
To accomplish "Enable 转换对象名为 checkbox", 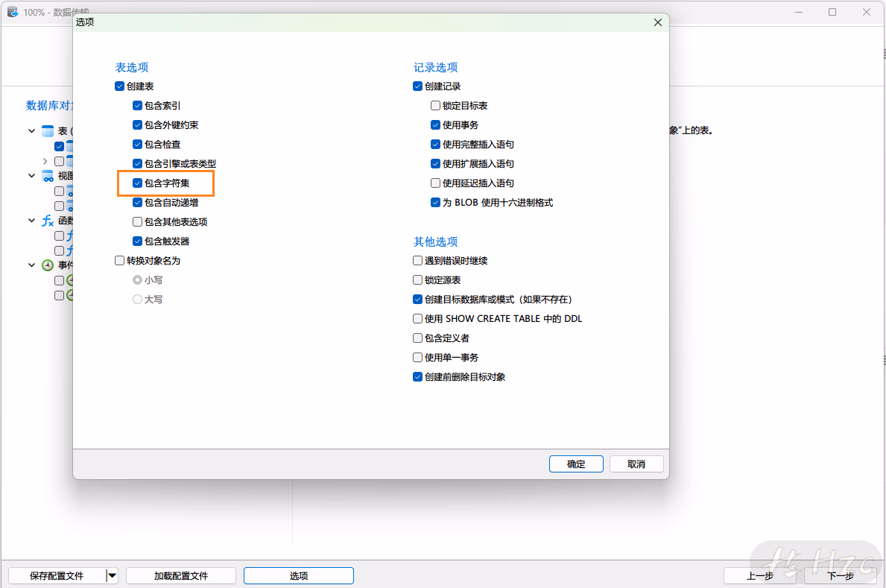I will [x=119, y=261].
